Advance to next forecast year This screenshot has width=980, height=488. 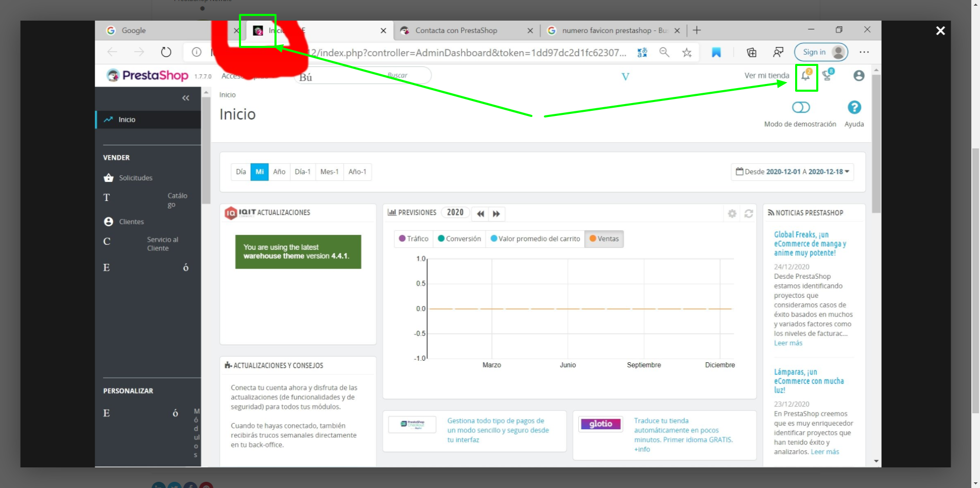(496, 214)
